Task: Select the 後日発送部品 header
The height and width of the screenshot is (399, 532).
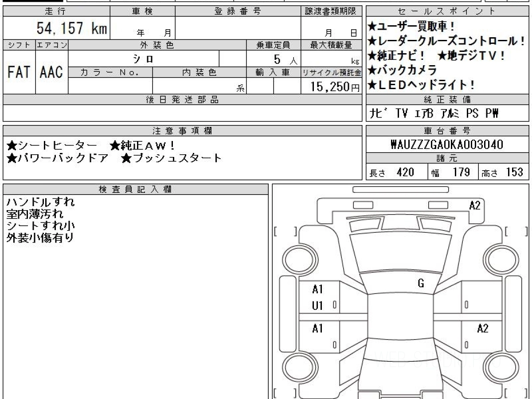Action: click(183, 100)
